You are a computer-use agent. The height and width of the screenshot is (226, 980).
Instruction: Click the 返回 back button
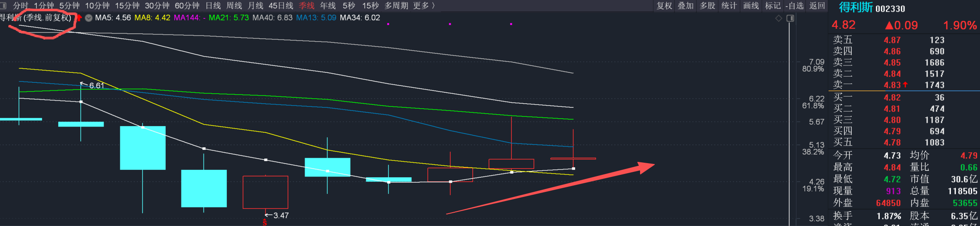(x=817, y=5)
